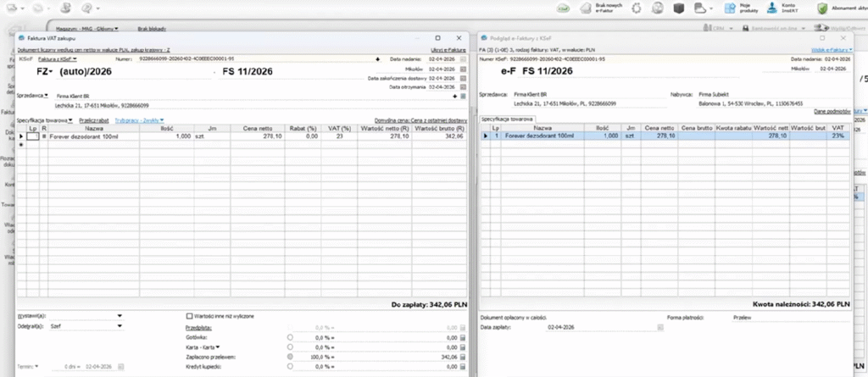
Task: Select the Gotówka payment radio button
Action: pyautogui.click(x=291, y=337)
